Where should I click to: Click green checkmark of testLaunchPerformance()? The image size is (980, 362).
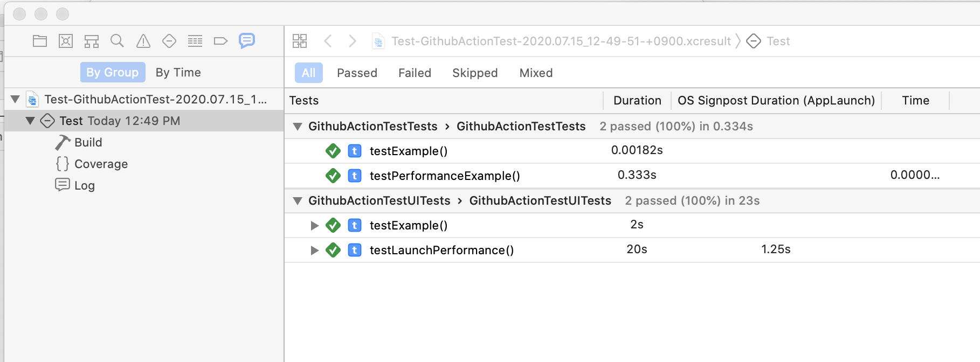(333, 250)
